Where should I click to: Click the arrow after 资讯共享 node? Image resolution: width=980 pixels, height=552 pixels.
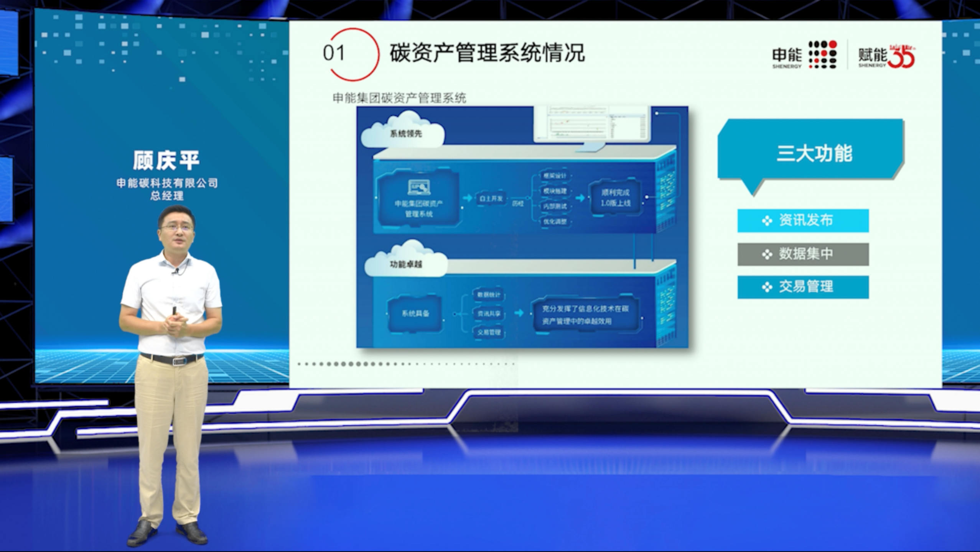519,313
